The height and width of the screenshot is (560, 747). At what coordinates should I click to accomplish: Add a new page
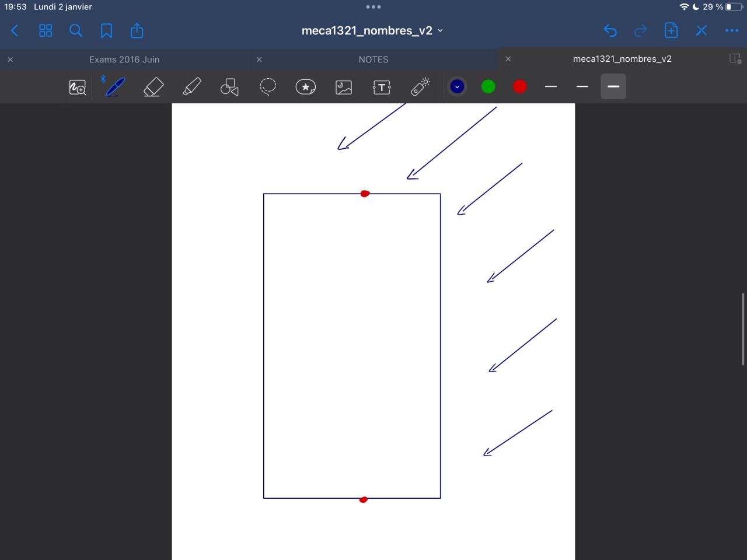click(671, 30)
